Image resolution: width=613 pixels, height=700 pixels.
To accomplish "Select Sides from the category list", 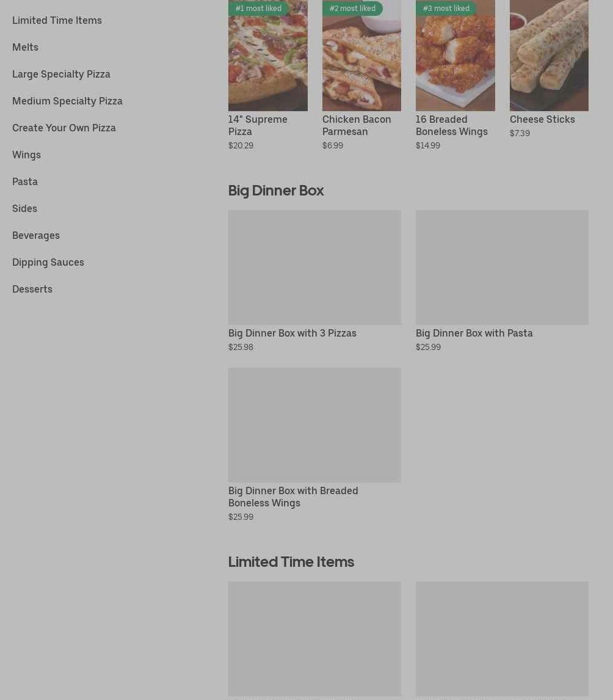I will tap(24, 208).
